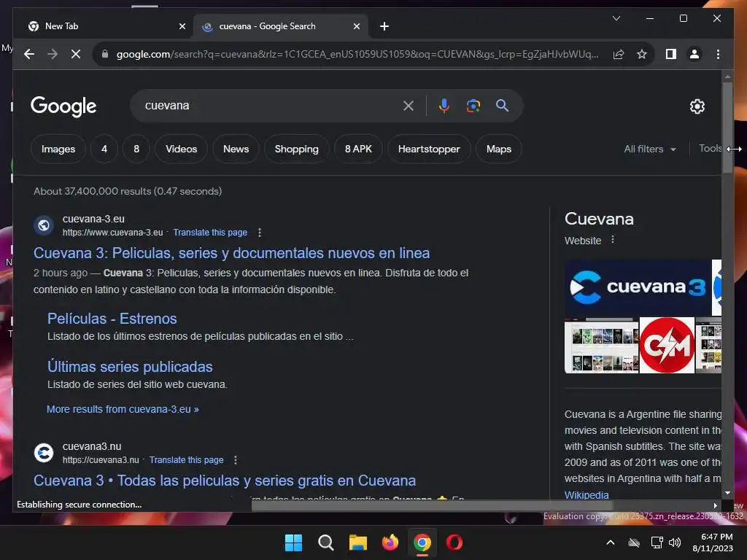Go back using the browser back arrow

(29, 54)
